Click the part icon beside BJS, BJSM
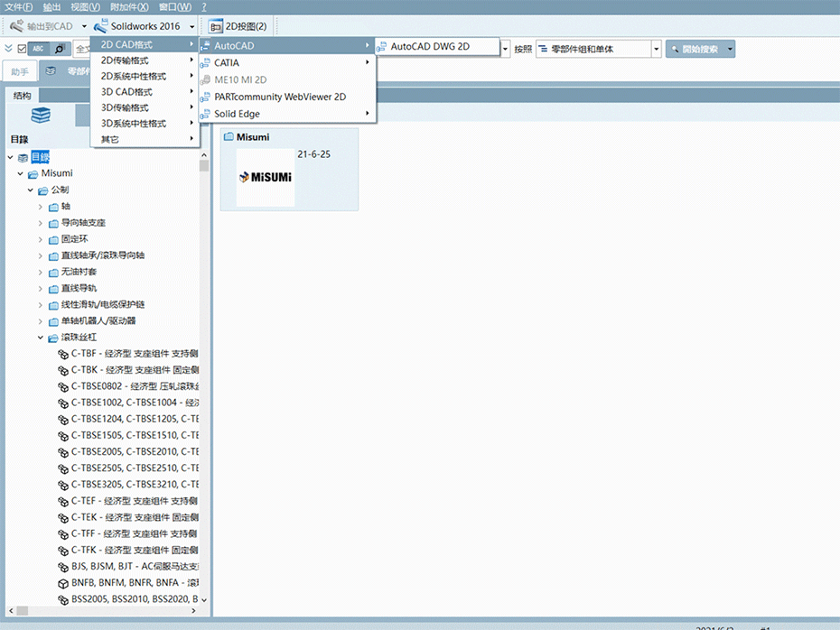 click(63, 567)
